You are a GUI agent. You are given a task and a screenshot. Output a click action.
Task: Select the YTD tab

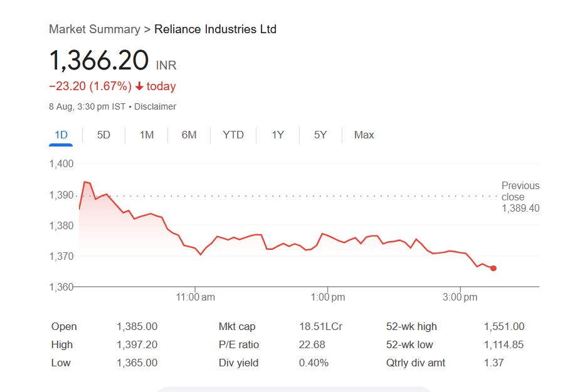233,135
